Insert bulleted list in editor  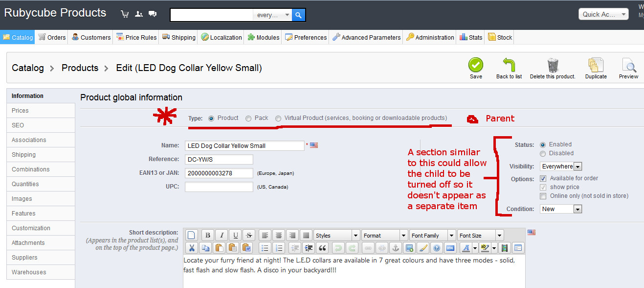tap(265, 248)
